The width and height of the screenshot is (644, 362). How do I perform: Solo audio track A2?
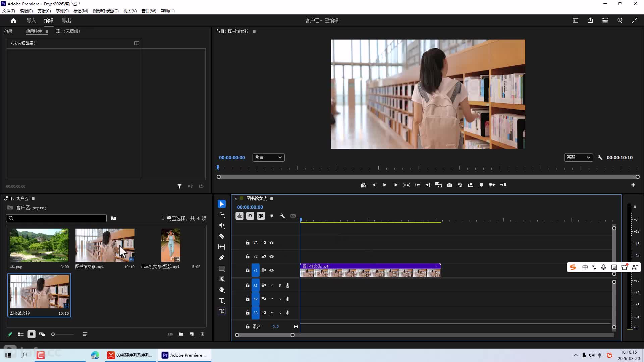(280, 299)
